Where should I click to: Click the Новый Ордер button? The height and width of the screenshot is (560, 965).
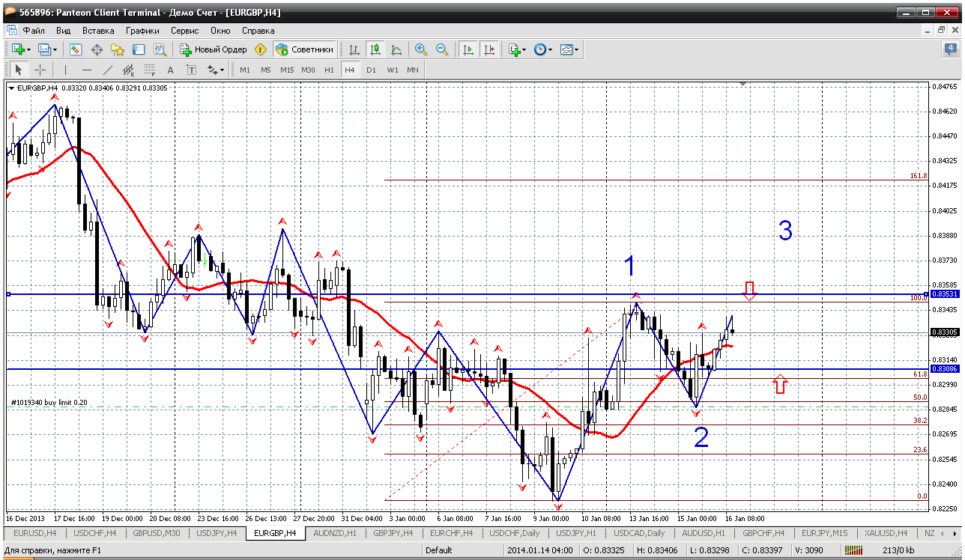214,49
